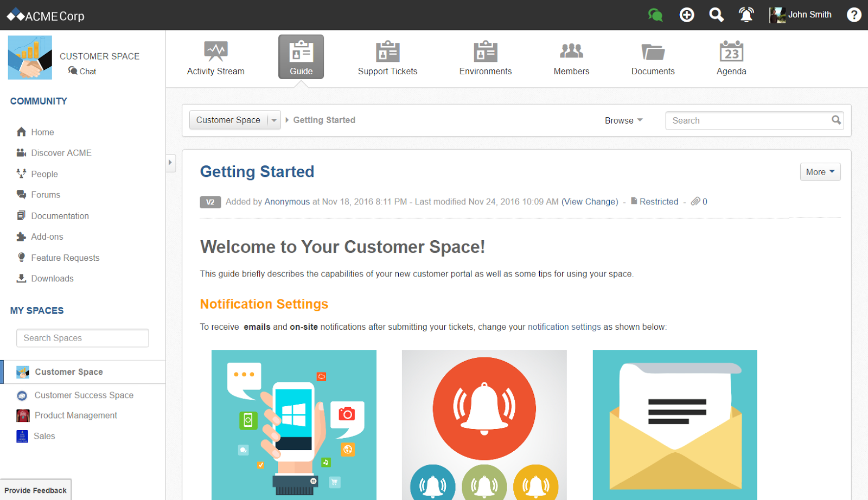868x500 pixels.
Task: Click inside the Search Spaces field
Action: pos(82,338)
